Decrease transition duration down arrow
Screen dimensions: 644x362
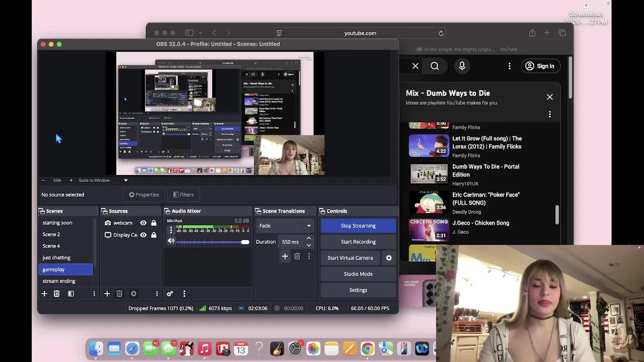click(309, 245)
